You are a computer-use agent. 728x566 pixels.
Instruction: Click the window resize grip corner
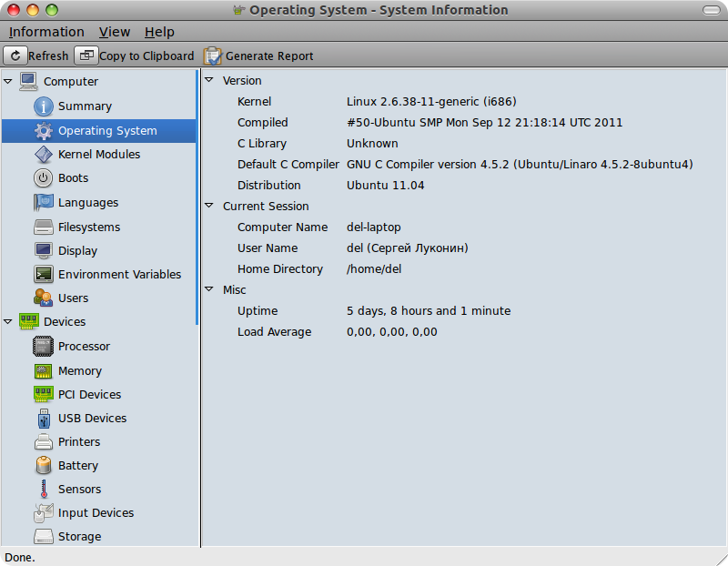coord(722,560)
